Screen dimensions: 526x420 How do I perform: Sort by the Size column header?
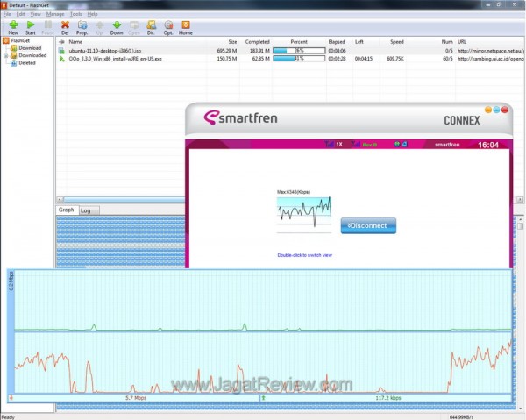232,42
